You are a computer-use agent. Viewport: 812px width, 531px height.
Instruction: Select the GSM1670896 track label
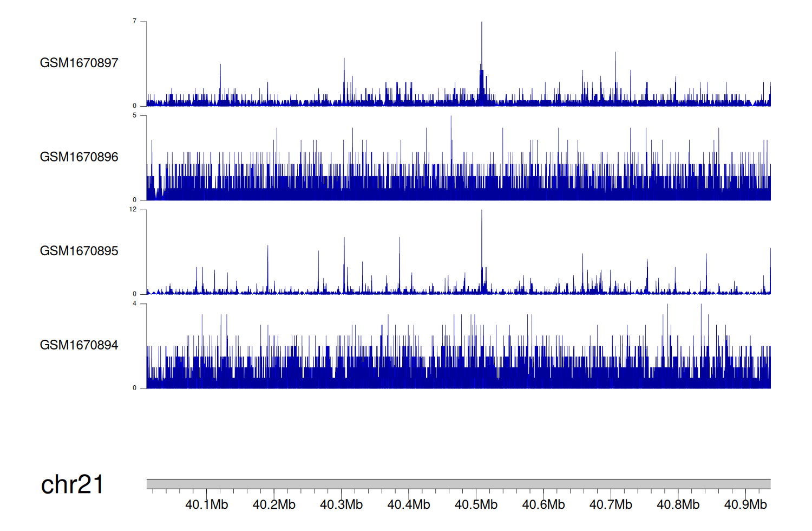(x=79, y=157)
